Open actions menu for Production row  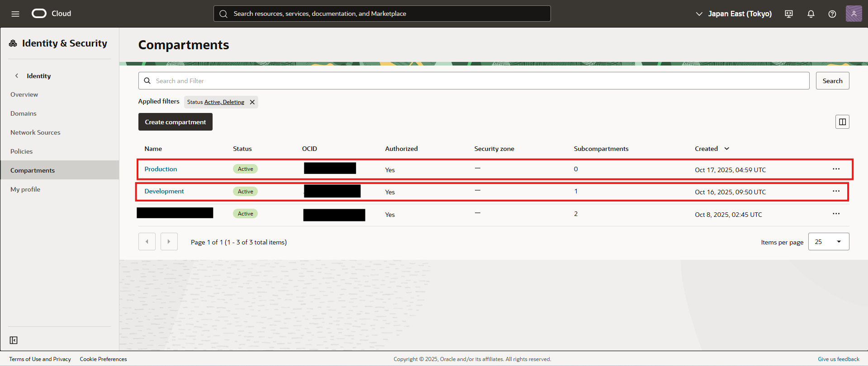tap(836, 169)
